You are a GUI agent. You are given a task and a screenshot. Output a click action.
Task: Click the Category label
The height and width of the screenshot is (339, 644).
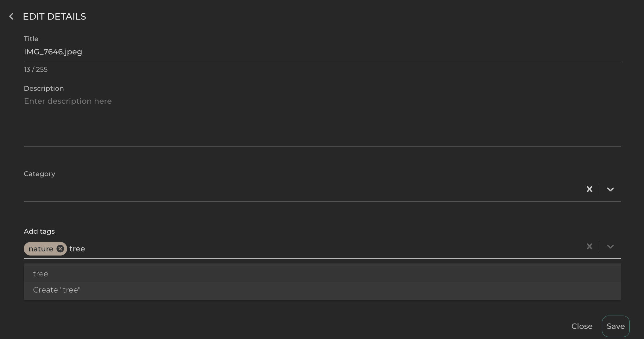39,174
